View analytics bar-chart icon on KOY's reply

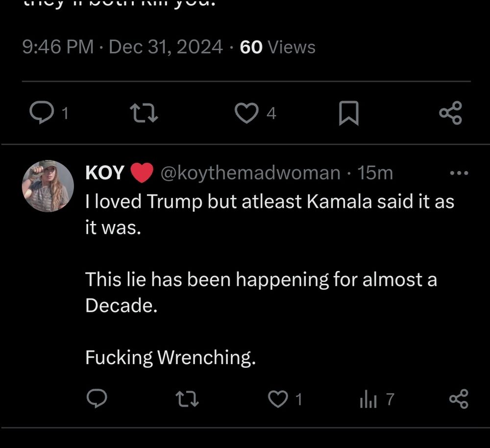click(x=368, y=400)
